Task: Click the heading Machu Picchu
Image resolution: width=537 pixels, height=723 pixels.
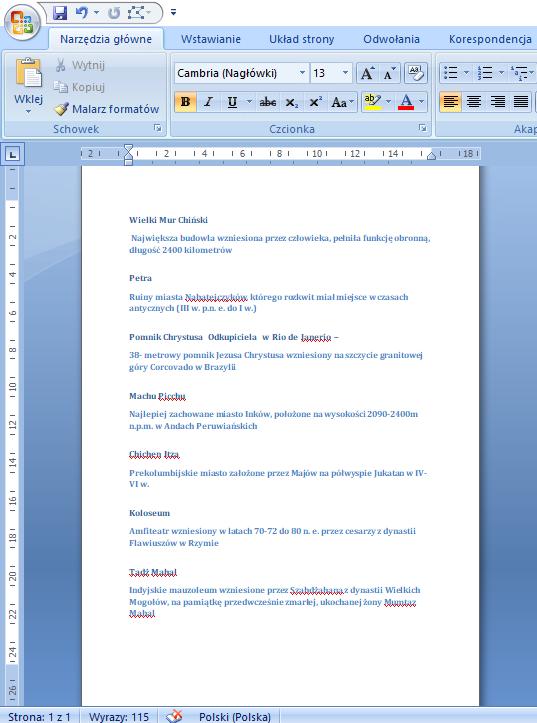Action: tap(157, 396)
